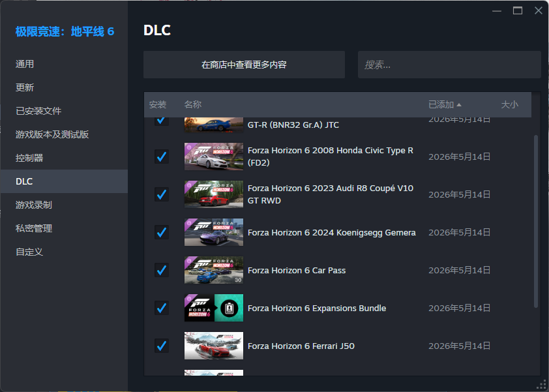This screenshot has height=392, width=549.
Task: Minimize the properties window
Action: click(x=496, y=11)
